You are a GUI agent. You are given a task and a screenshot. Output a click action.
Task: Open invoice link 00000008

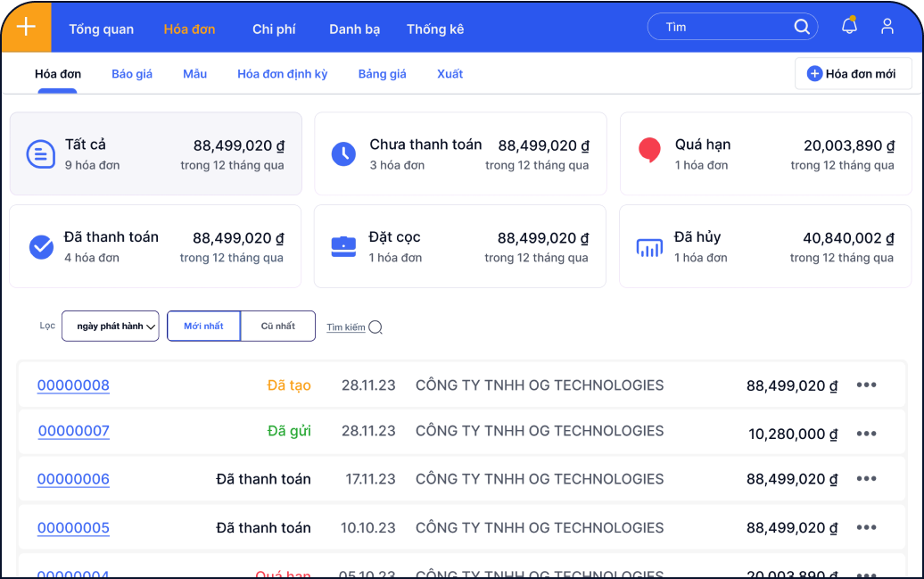(x=73, y=385)
